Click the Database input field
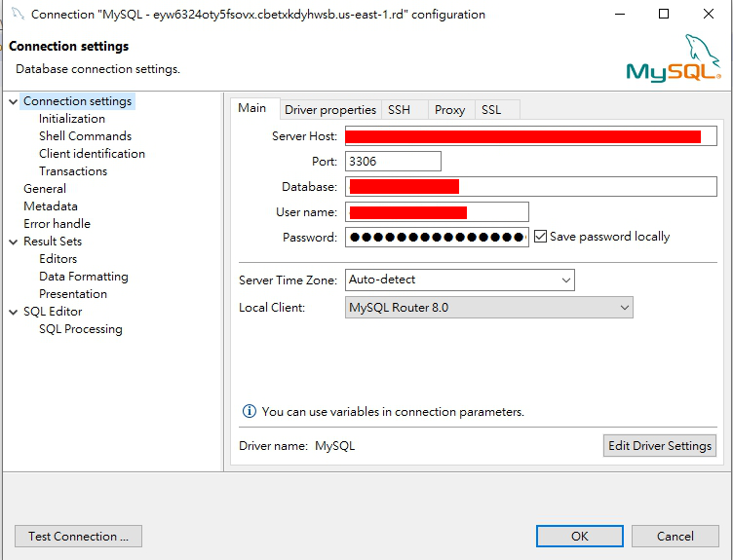The width and height of the screenshot is (733, 560). [530, 186]
